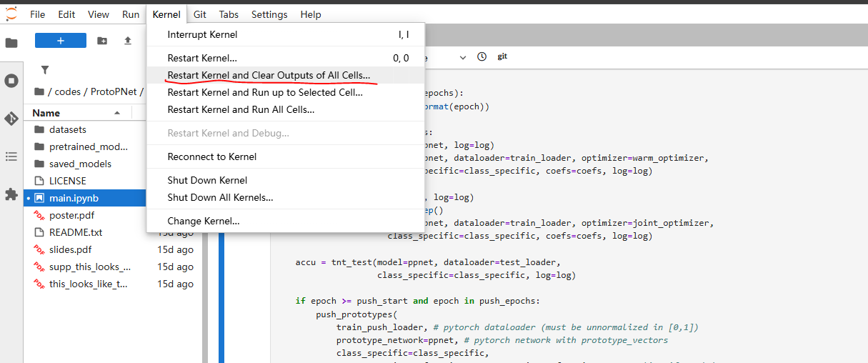Click the clock icon in notebook toolbar
The image size is (868, 363).
(482, 57)
